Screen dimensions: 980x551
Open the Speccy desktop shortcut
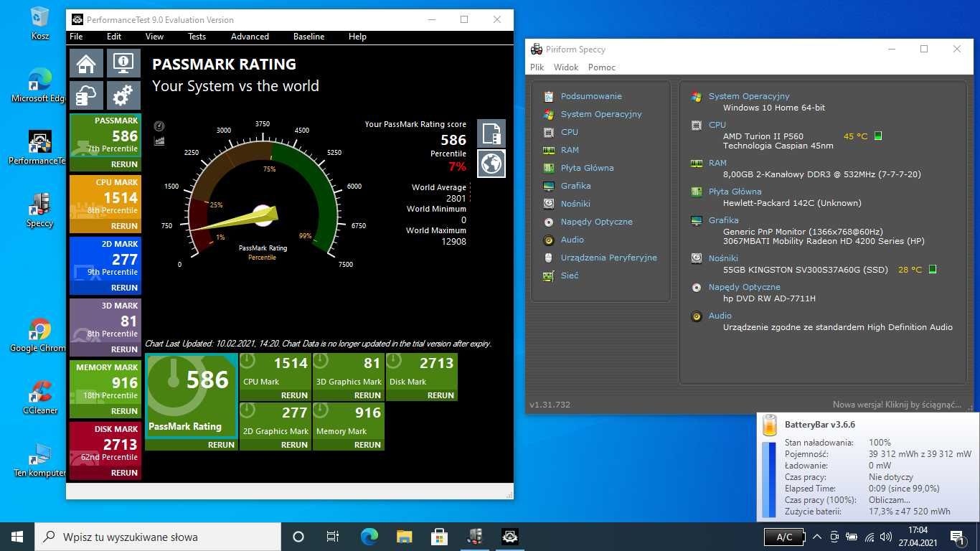(40, 210)
